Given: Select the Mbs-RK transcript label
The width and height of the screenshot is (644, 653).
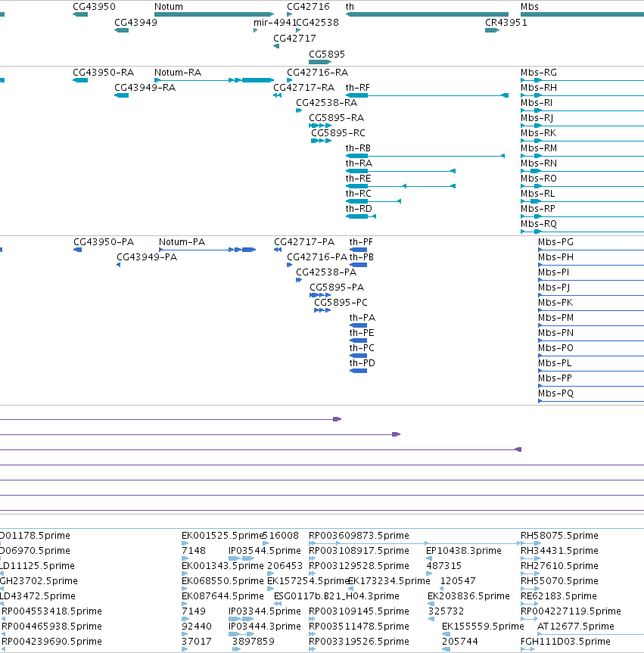Looking at the screenshot, I should point(538,133).
